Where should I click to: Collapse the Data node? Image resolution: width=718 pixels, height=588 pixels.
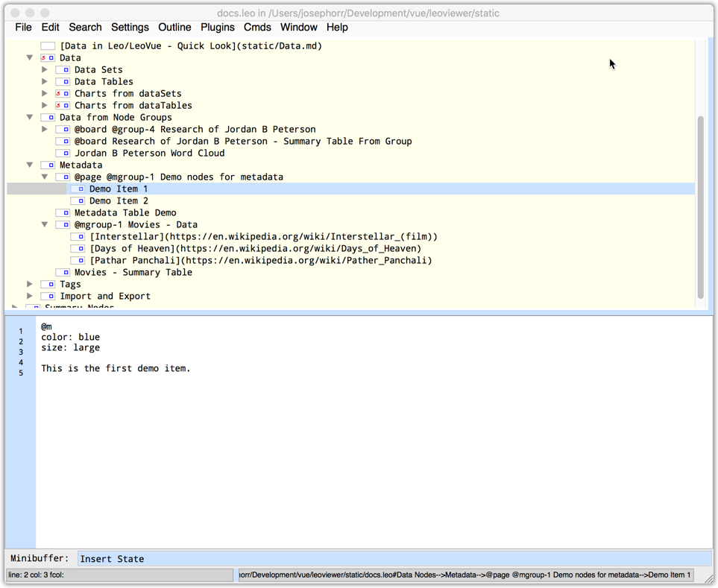(30, 57)
